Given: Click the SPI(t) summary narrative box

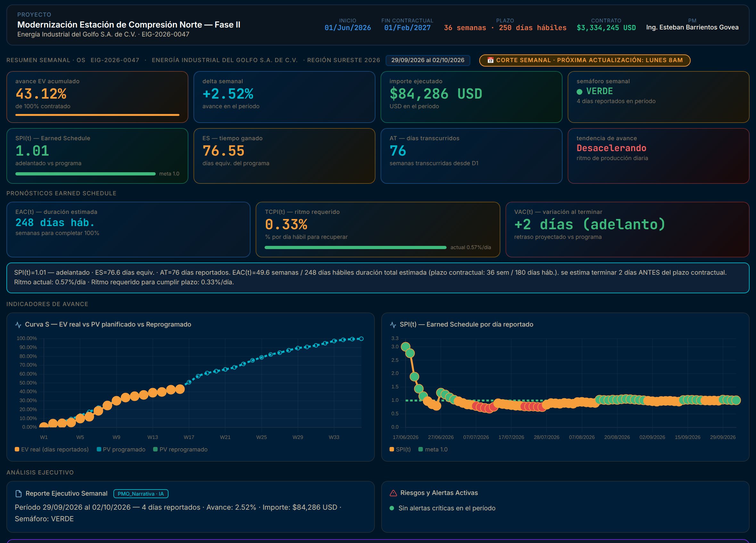Looking at the screenshot, I should 378,278.
